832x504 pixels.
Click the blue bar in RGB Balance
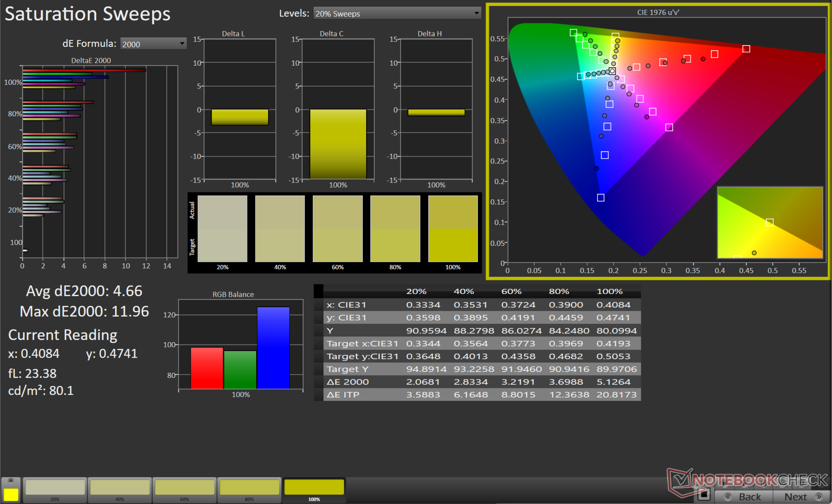pyautogui.click(x=273, y=348)
